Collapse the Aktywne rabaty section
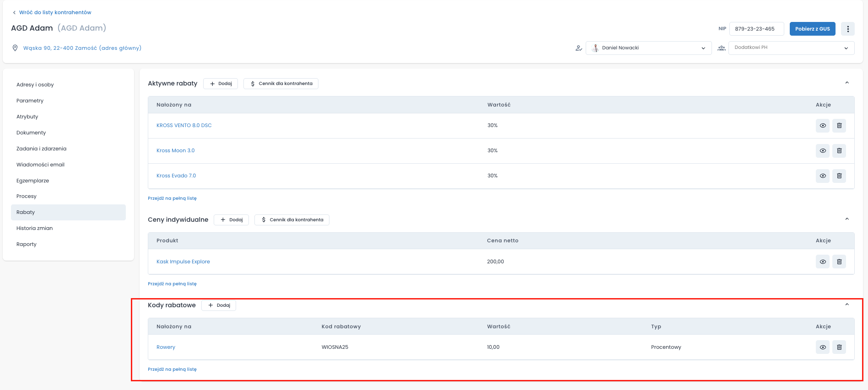The height and width of the screenshot is (390, 868). (x=846, y=83)
